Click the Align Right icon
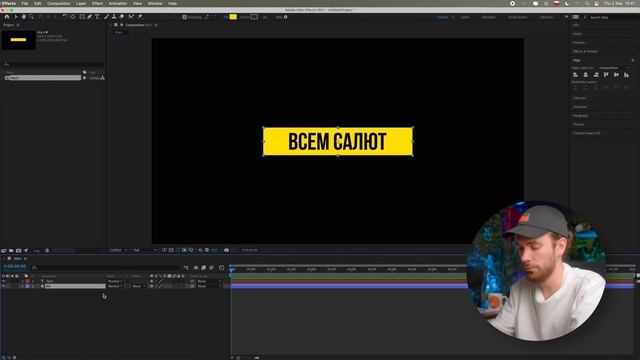640x360 pixels. click(x=596, y=75)
